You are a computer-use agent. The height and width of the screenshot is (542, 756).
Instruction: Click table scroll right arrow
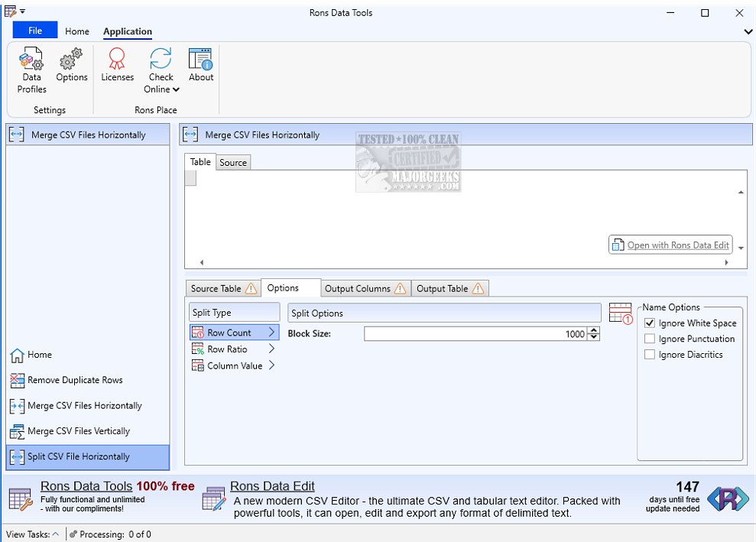pos(726,263)
